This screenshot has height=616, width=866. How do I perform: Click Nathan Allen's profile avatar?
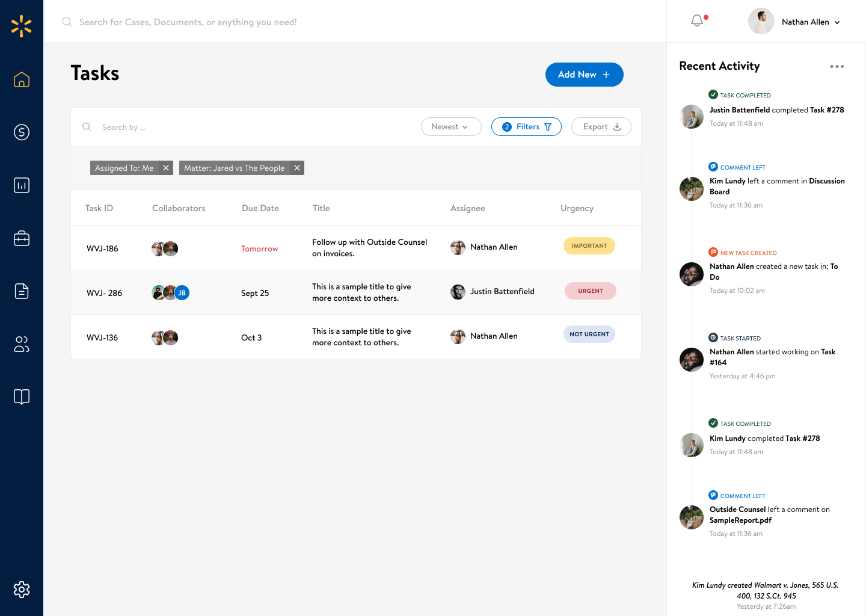pyautogui.click(x=761, y=22)
